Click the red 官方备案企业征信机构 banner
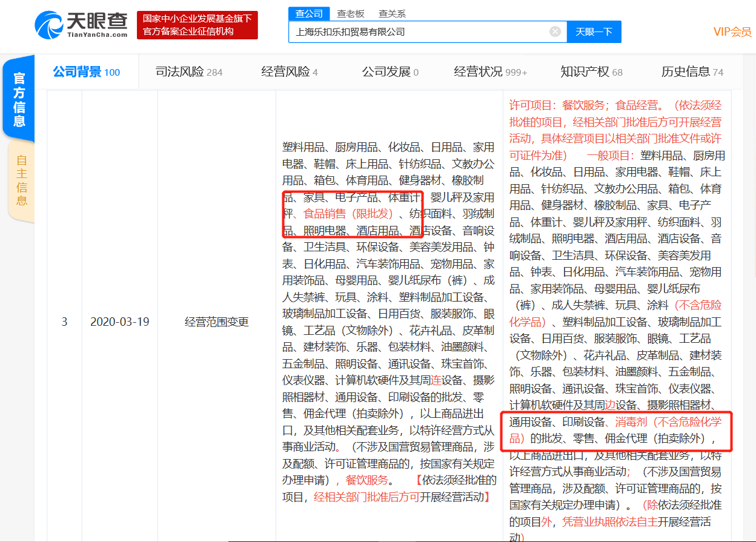This screenshot has width=756, height=542. (197, 25)
